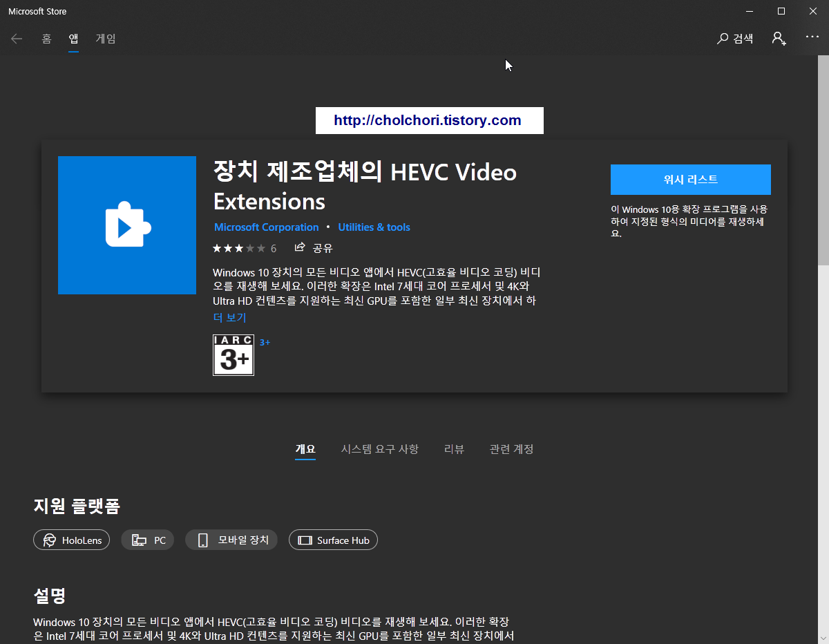Select the PC platform chip
This screenshot has height=644, width=829.
coord(148,540)
